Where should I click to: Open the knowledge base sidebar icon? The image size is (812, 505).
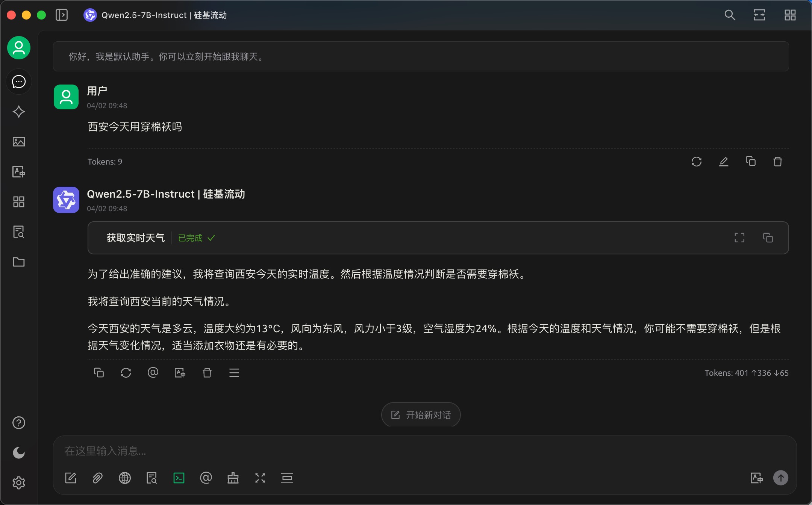click(19, 232)
